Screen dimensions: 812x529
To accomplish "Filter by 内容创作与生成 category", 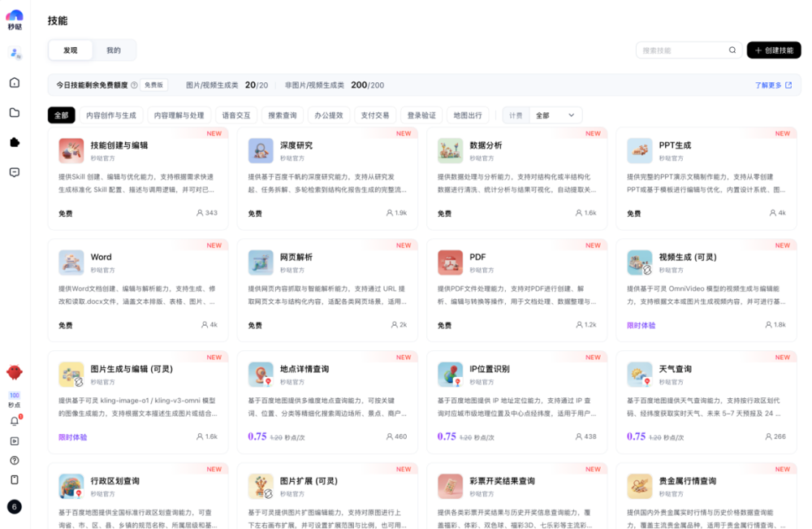I will coord(110,115).
